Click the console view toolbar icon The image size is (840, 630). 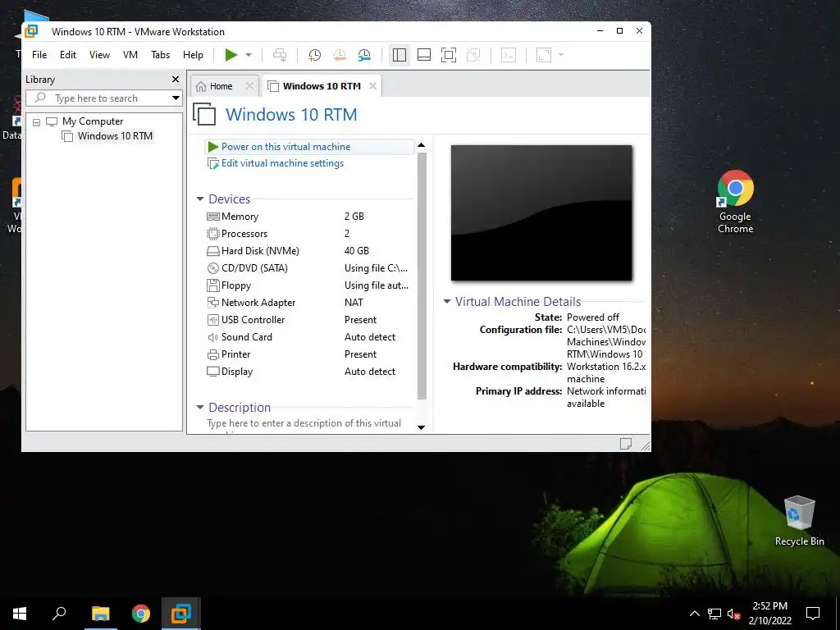pyautogui.click(x=509, y=55)
